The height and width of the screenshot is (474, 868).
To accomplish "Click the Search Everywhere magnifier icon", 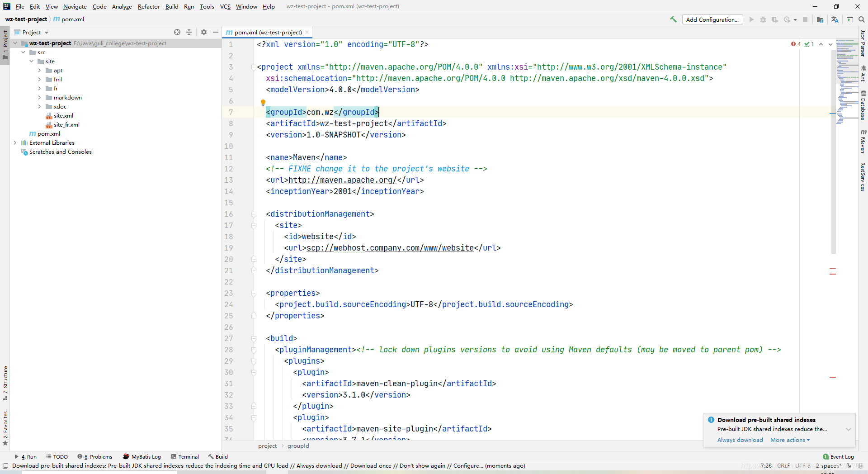I will pos(862,19).
